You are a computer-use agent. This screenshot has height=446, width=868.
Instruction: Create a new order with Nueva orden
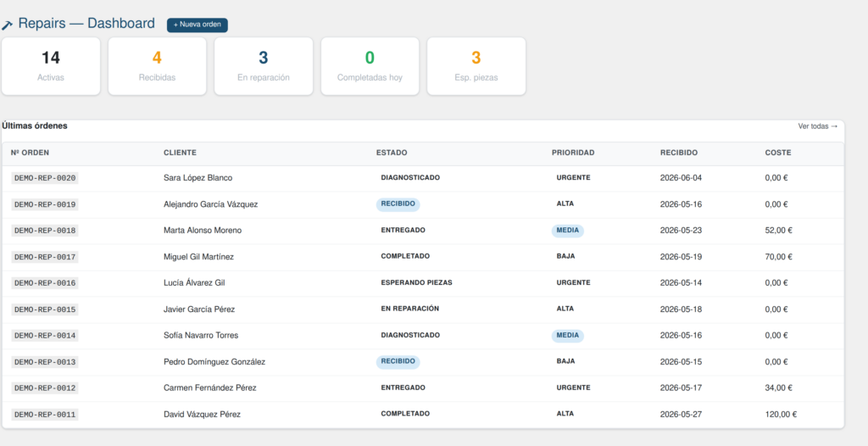click(x=197, y=25)
